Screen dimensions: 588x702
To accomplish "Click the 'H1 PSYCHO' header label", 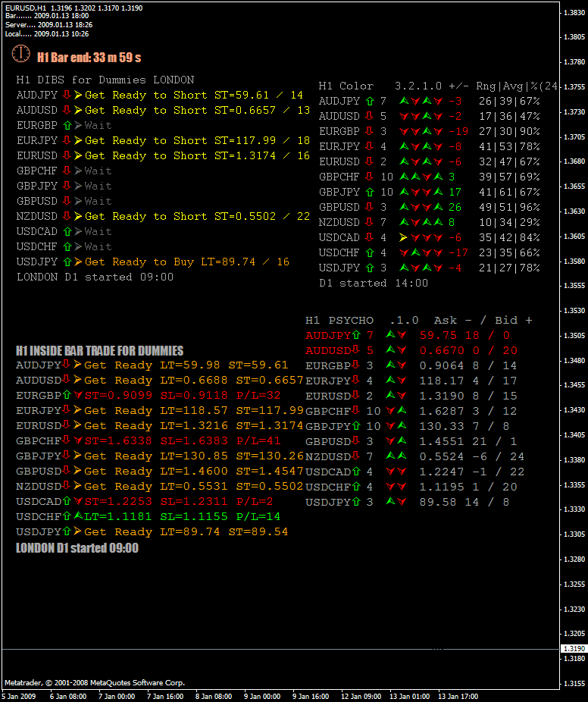I will coord(339,320).
